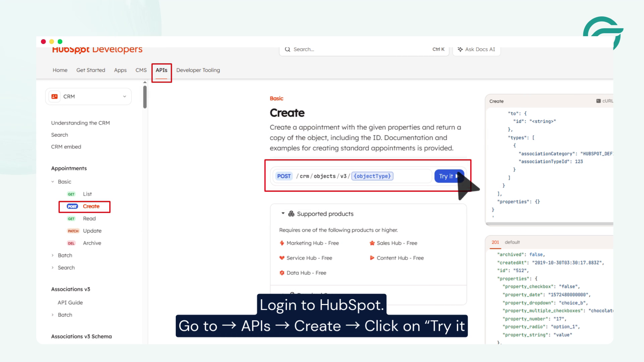Click the cURL icon in the Create panel

(x=598, y=101)
